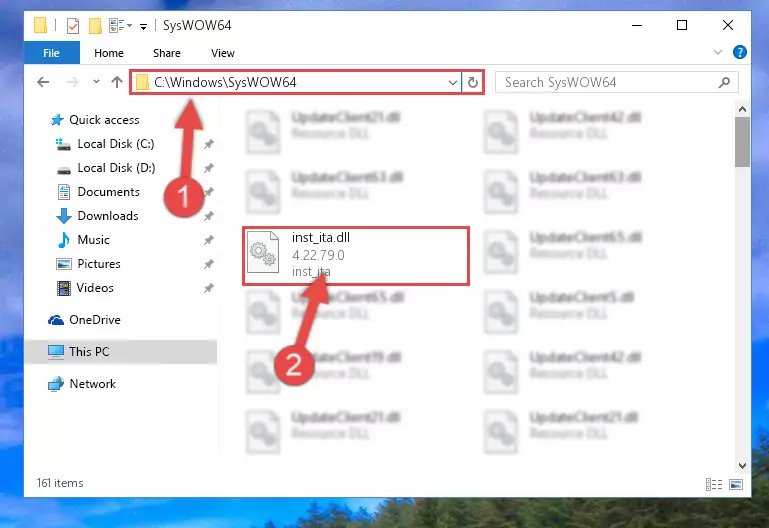Expand the address bar history dropdown
This screenshot has height=528, width=769.
tap(453, 82)
